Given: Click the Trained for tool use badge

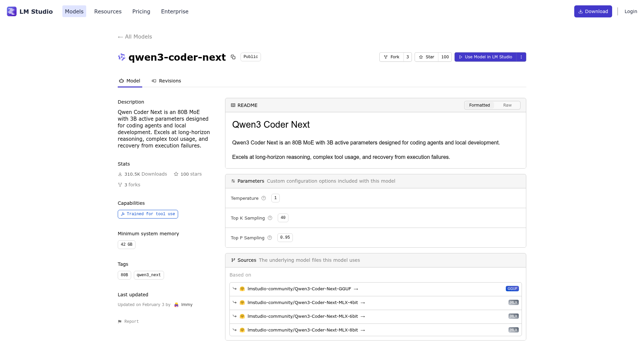Looking at the screenshot, I should tap(148, 214).
